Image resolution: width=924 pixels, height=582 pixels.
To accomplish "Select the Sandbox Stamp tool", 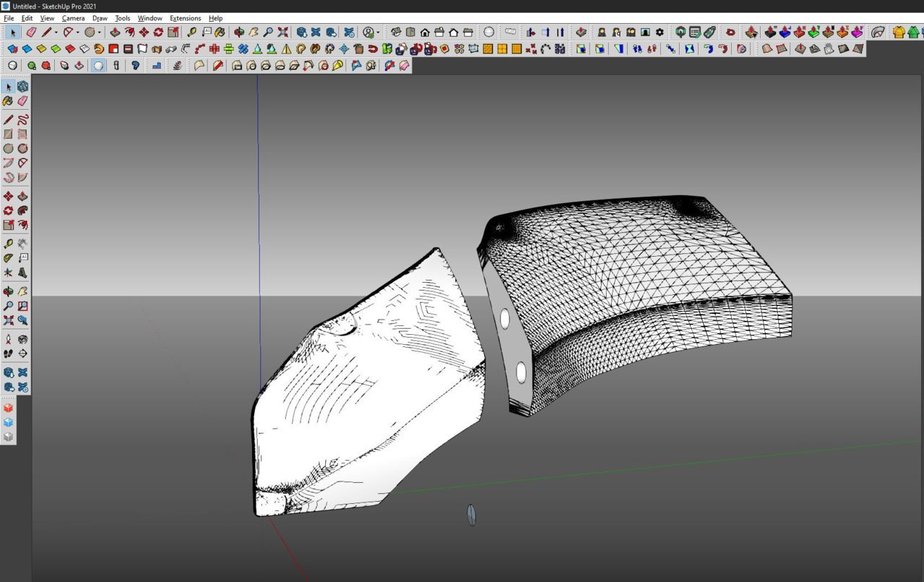I will tap(815, 49).
